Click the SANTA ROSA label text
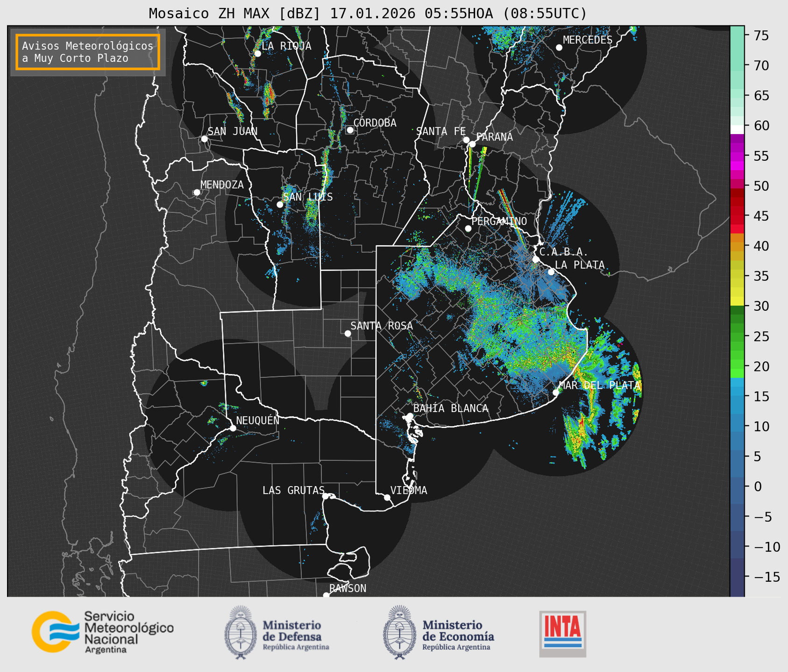788x672 pixels. point(382,326)
